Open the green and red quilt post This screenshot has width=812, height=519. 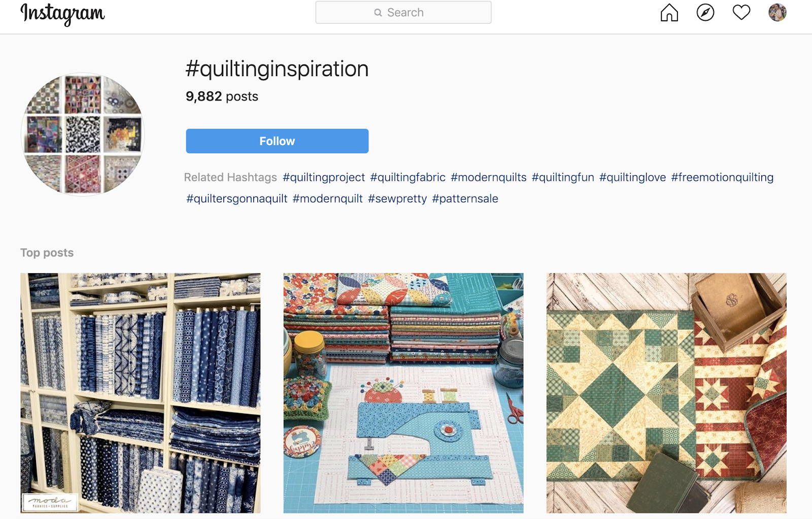(666, 393)
